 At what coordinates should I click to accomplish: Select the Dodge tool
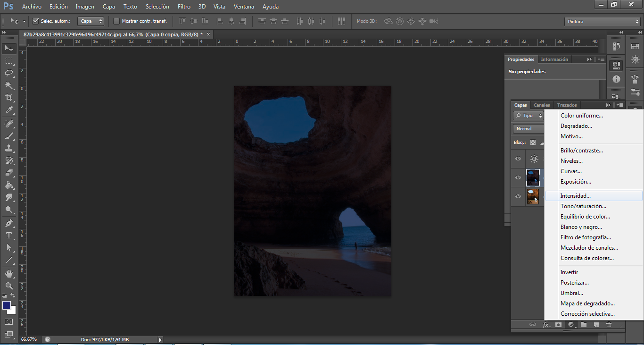pos(9,210)
